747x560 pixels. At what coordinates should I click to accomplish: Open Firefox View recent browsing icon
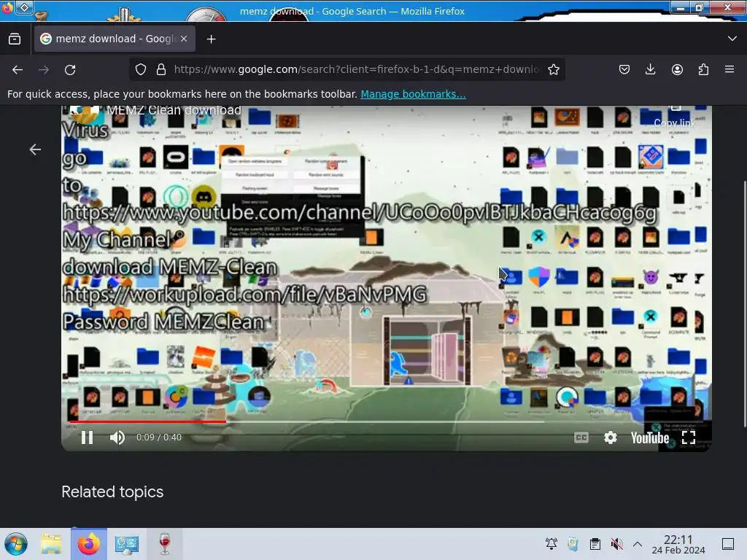15,39
